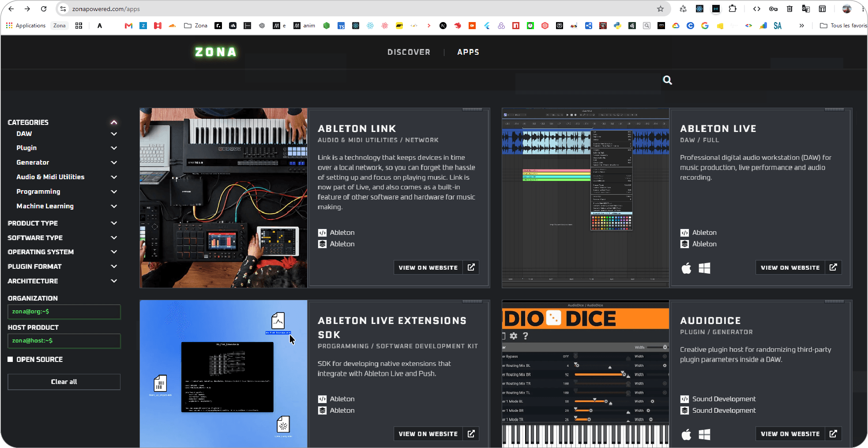Viewport: 868px width, 448px height.
Task: Click the address bar URL
Action: [106, 9]
